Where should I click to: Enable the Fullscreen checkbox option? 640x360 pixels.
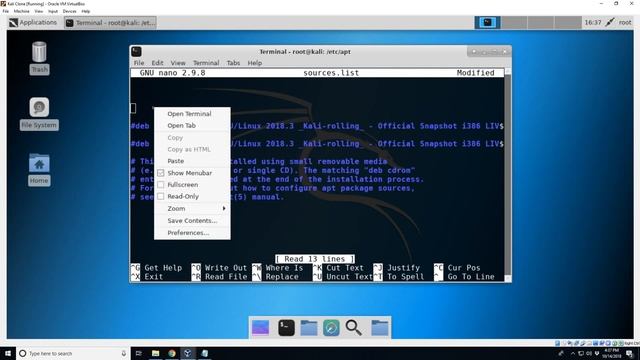pyautogui.click(x=161, y=185)
